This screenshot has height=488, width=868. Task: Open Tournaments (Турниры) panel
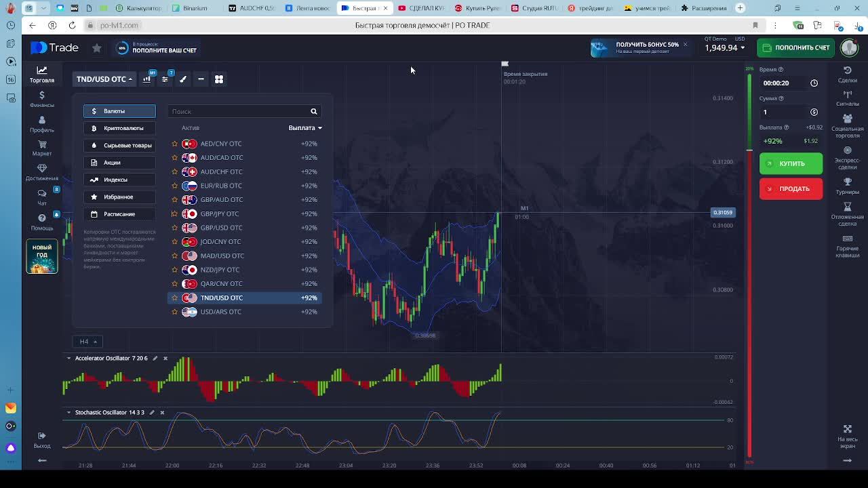847,186
